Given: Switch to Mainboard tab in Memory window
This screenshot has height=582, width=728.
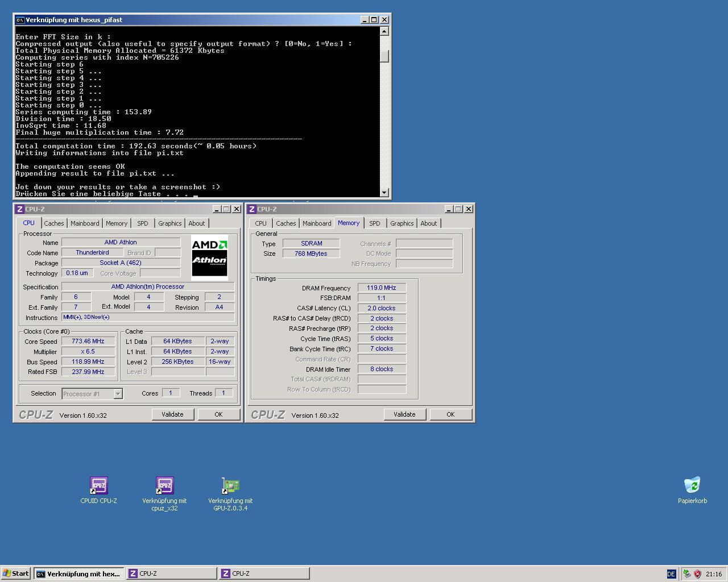Looking at the screenshot, I should (317, 223).
